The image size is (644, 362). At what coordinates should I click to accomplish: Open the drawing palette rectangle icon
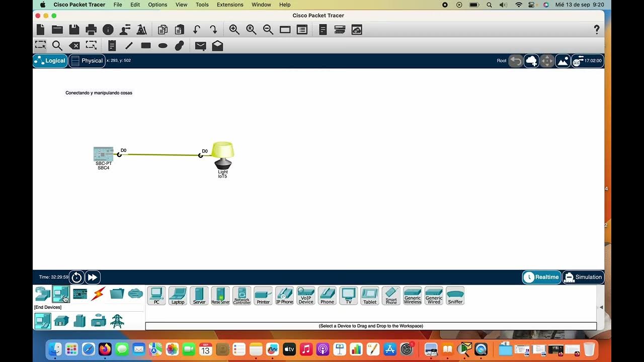(x=285, y=30)
